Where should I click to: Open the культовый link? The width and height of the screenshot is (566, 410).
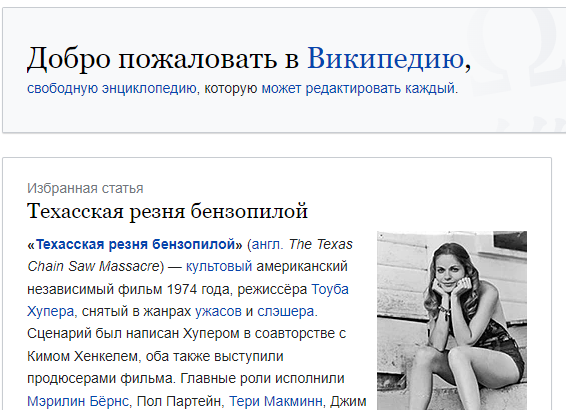(x=219, y=267)
